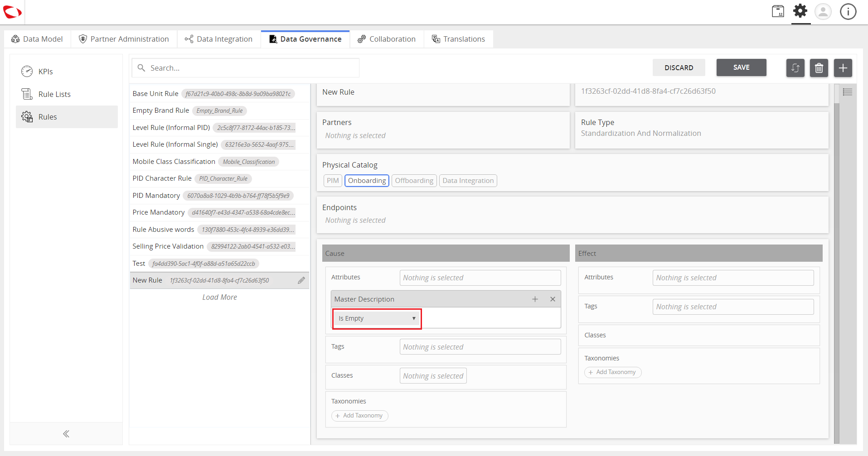
Task: Select Mobile Class Classification rule
Action: click(x=219, y=162)
